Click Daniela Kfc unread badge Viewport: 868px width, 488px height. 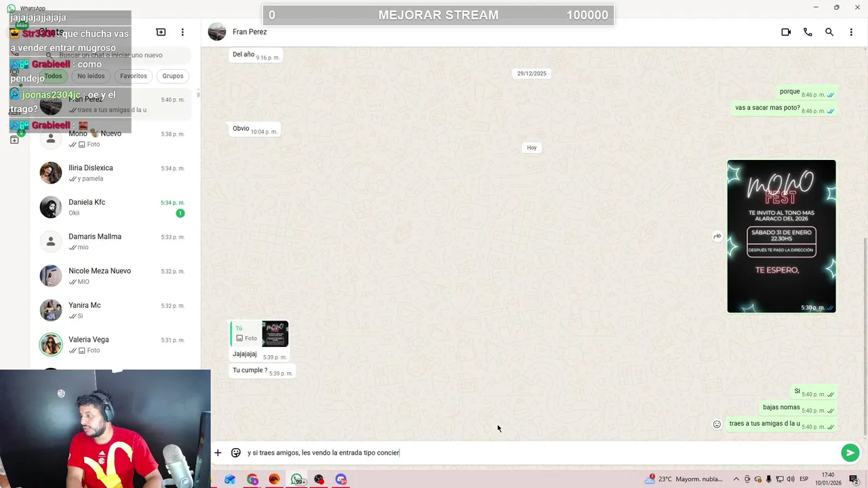pyautogui.click(x=180, y=213)
